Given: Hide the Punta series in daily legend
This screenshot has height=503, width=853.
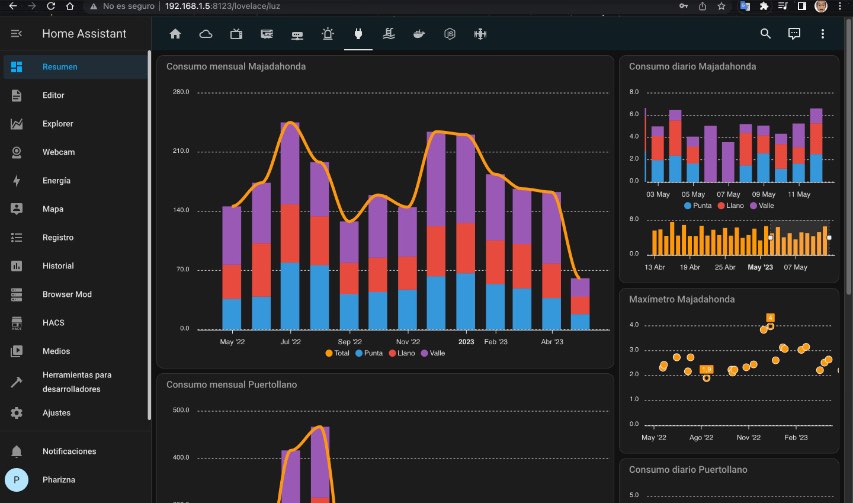Looking at the screenshot, I should coord(697,206).
